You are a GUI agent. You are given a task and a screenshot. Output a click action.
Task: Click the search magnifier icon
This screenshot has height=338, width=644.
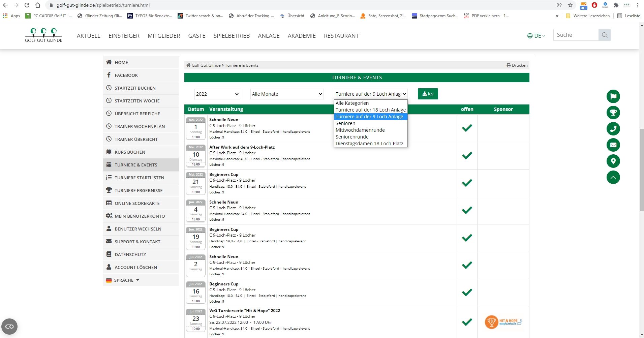click(605, 35)
